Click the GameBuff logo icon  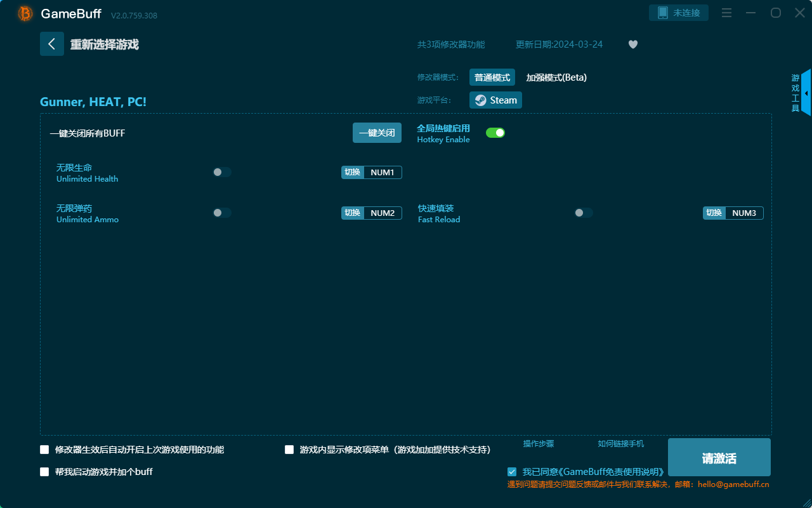[24, 13]
